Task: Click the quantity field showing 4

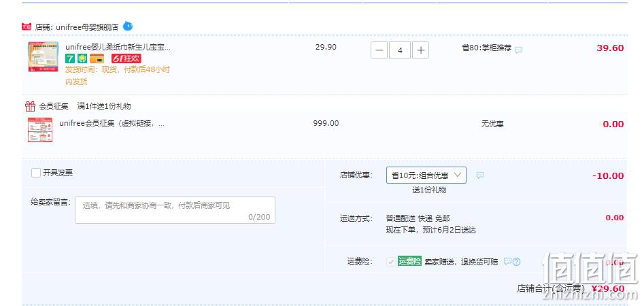Action: [400, 50]
